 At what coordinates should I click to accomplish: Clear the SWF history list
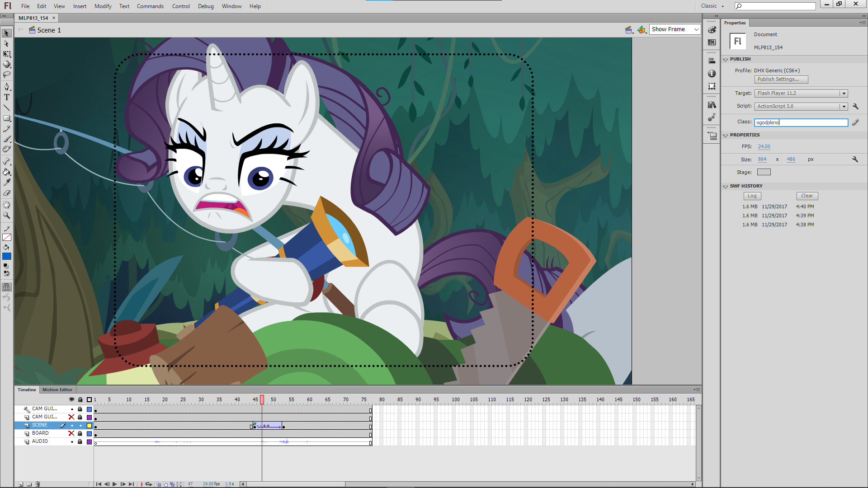tap(807, 196)
